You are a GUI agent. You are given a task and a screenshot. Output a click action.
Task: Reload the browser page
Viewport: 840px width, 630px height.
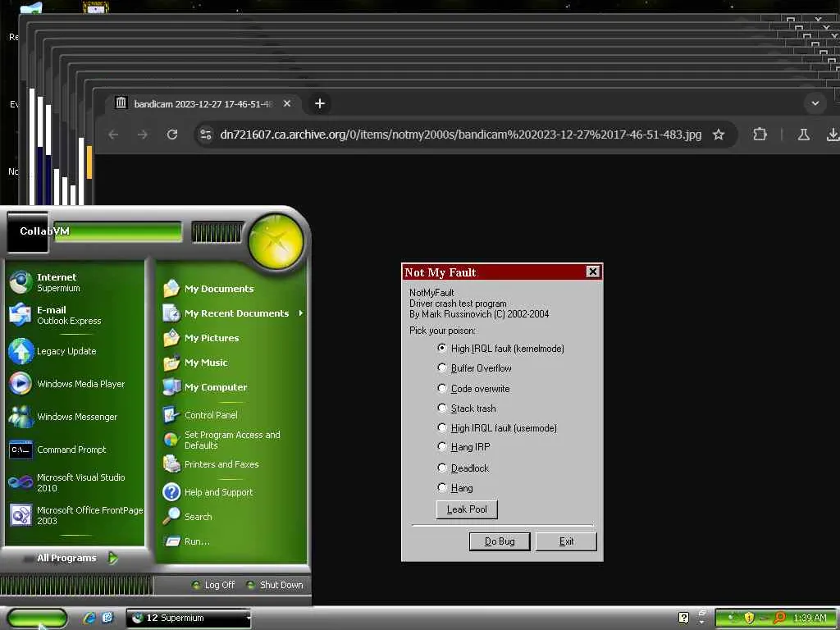pyautogui.click(x=172, y=135)
